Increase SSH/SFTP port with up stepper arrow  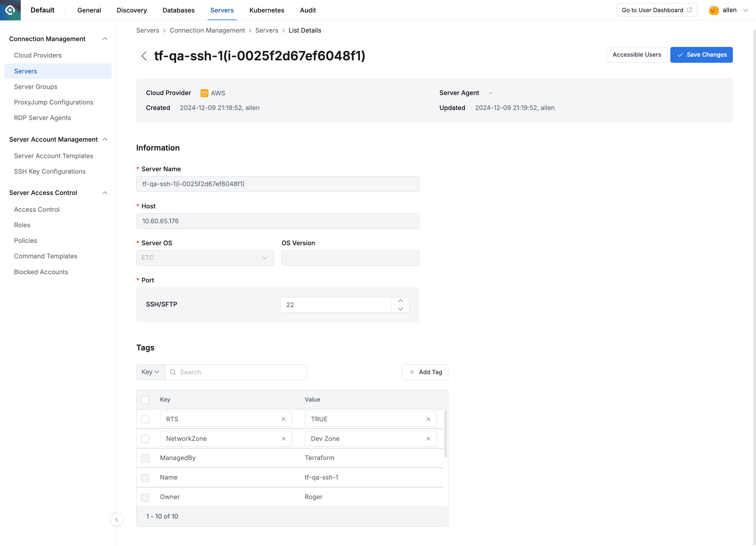point(401,300)
